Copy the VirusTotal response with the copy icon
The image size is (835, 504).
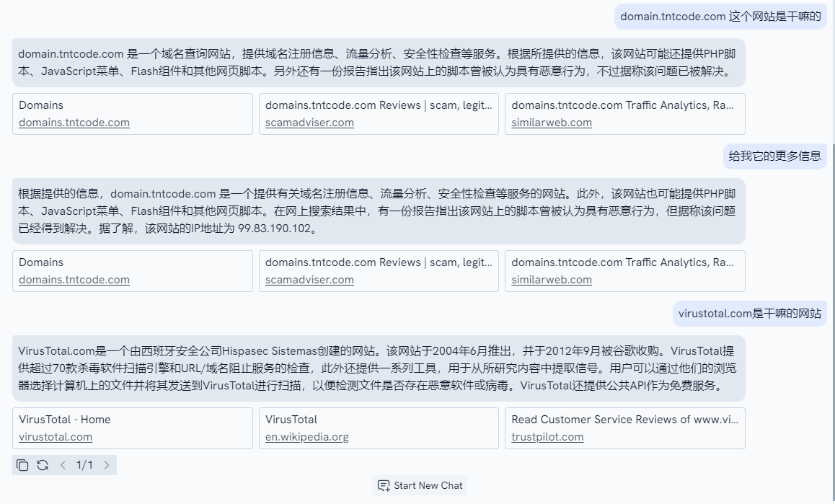point(22,465)
